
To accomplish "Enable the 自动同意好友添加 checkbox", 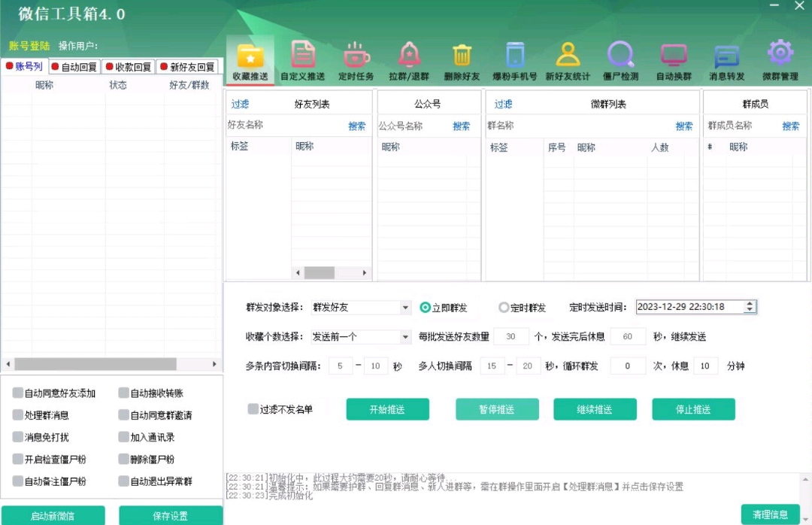I will (x=18, y=393).
